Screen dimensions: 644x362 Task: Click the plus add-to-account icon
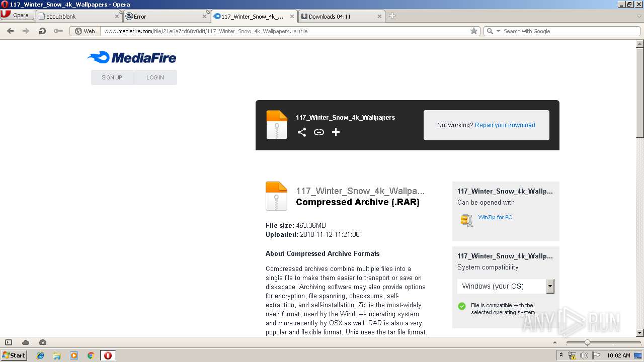pyautogui.click(x=336, y=132)
